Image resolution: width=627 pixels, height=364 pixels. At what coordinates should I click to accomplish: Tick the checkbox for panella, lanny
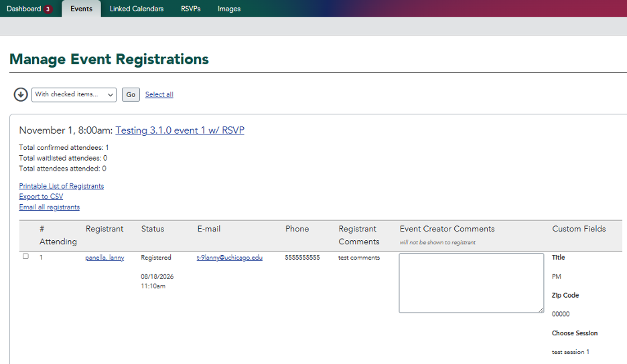tap(25, 256)
